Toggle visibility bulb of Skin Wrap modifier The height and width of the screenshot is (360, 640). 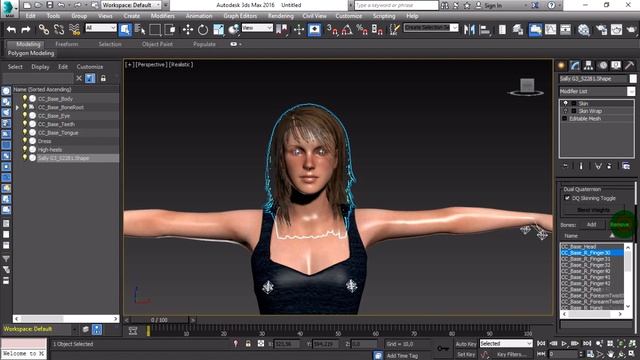tap(565, 111)
